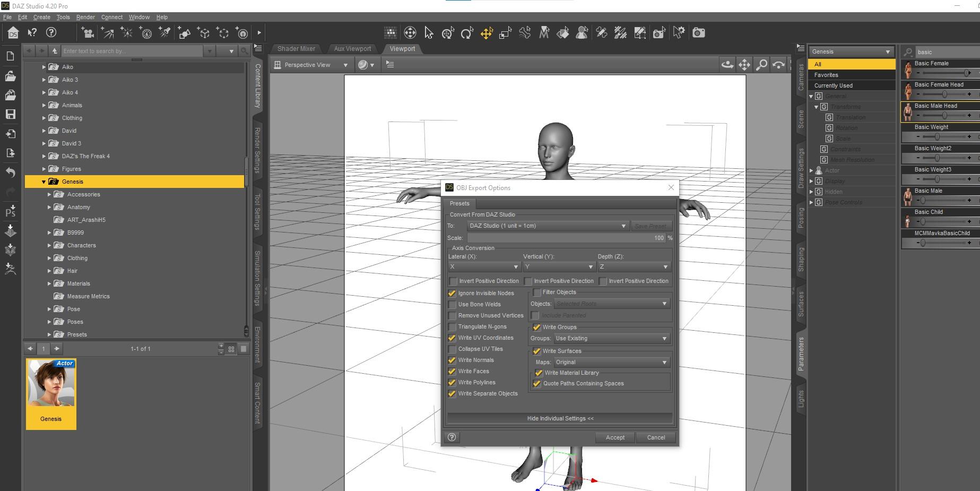Image resolution: width=980 pixels, height=491 pixels.
Task: Open help in OBJ Export Options dialog
Action: (452, 437)
